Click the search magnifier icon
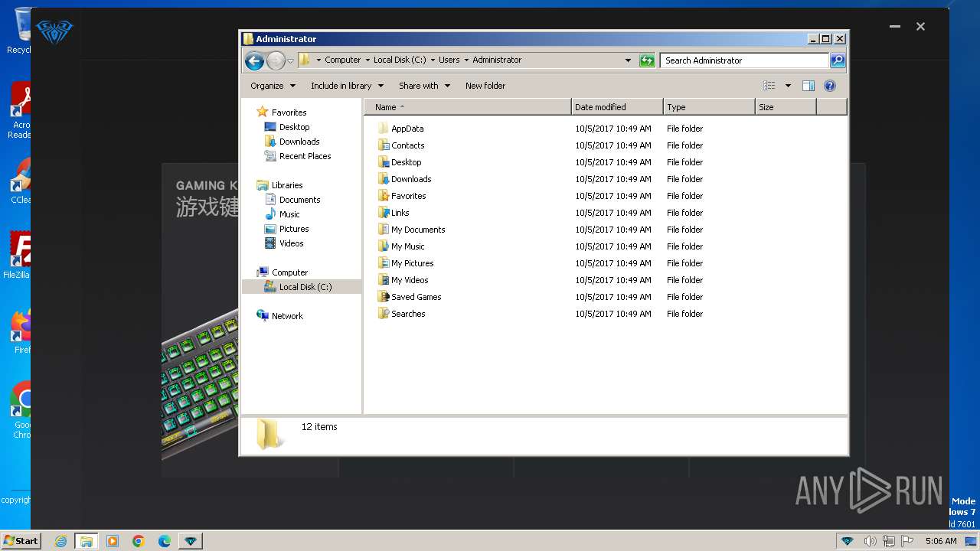The image size is (980, 551). coord(838,60)
